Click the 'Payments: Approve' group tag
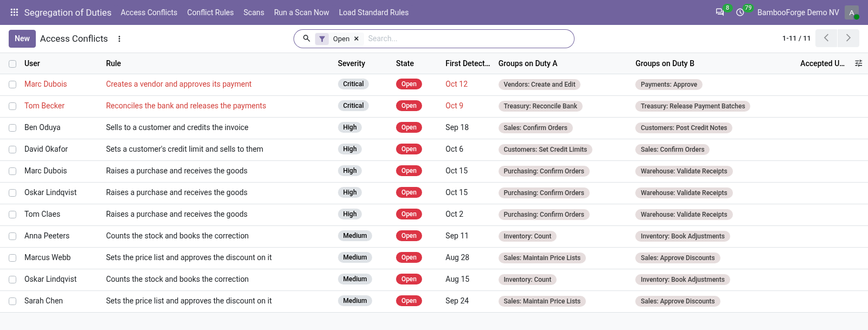868x330 pixels. (x=669, y=85)
